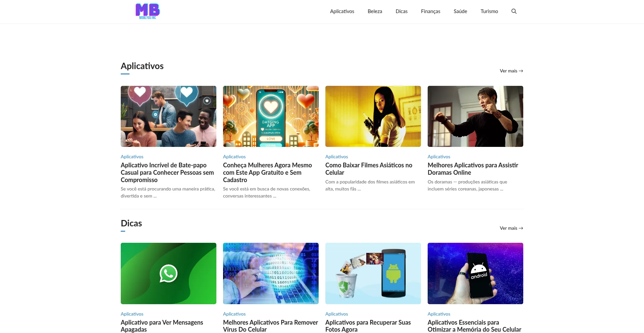Go to the Beleza menu section
Image resolution: width=644 pixels, height=333 pixels.
click(x=375, y=11)
